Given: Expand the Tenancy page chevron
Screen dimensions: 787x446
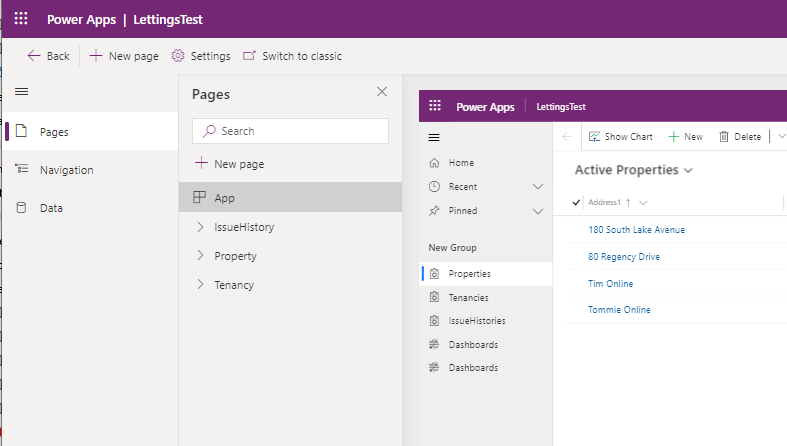Looking at the screenshot, I should pos(200,284).
